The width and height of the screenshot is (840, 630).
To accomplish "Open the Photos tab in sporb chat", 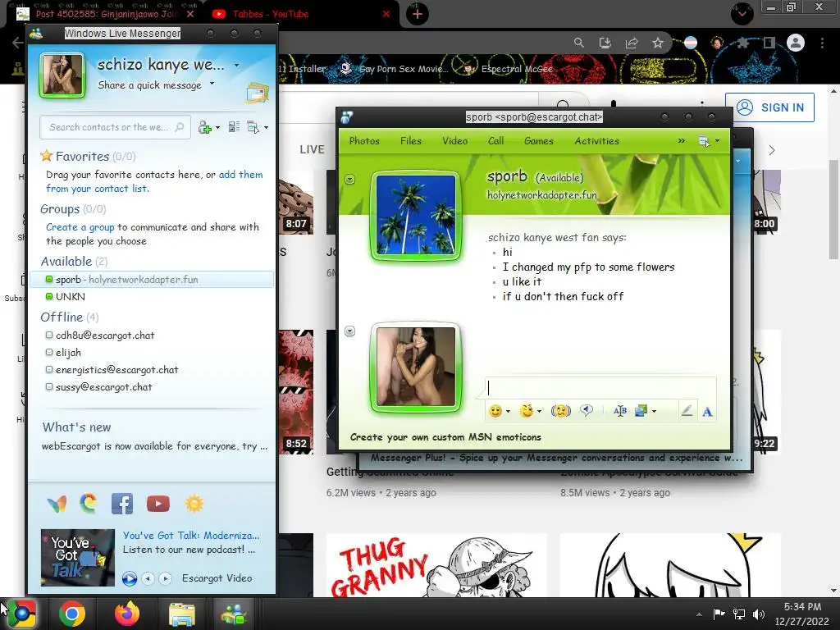I will pyautogui.click(x=364, y=141).
